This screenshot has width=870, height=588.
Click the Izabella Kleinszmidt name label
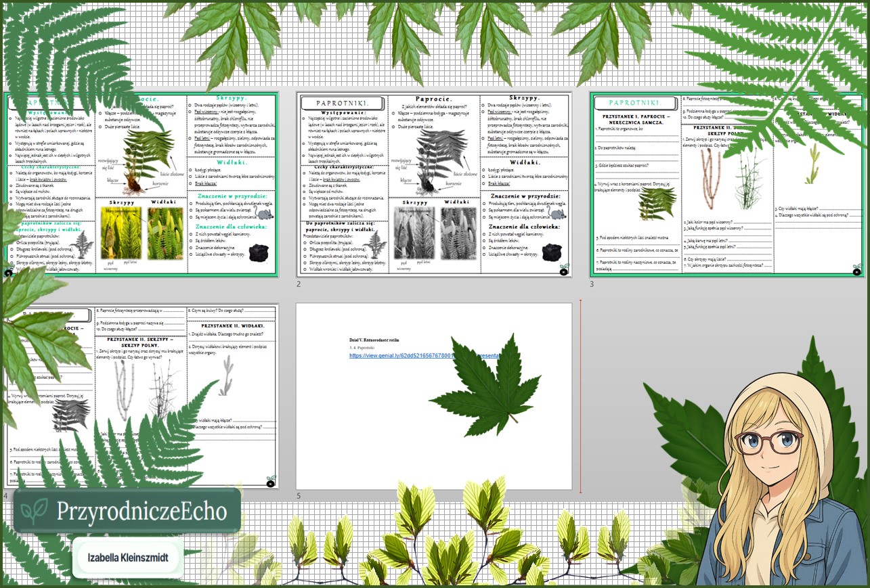pos(128,558)
